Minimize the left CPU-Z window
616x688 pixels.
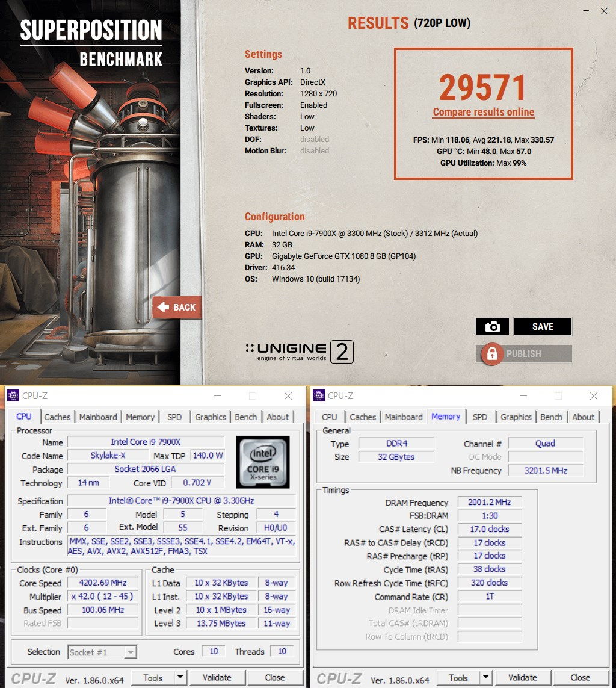(217, 396)
